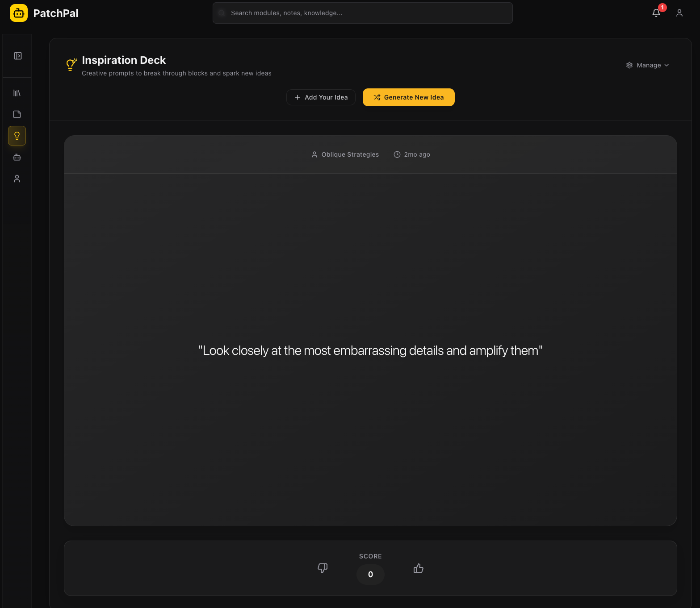Open the person profile sidebar icon
The height and width of the screenshot is (608, 700).
pos(17,179)
